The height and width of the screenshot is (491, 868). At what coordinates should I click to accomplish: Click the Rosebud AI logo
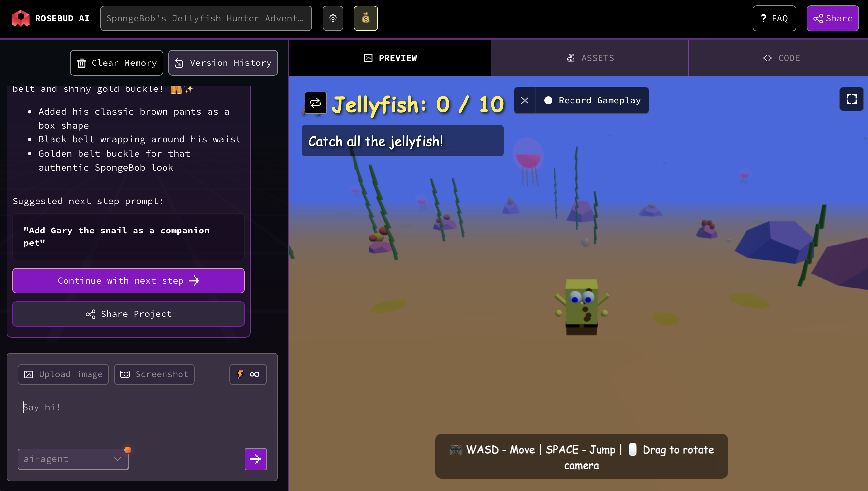pyautogui.click(x=51, y=18)
